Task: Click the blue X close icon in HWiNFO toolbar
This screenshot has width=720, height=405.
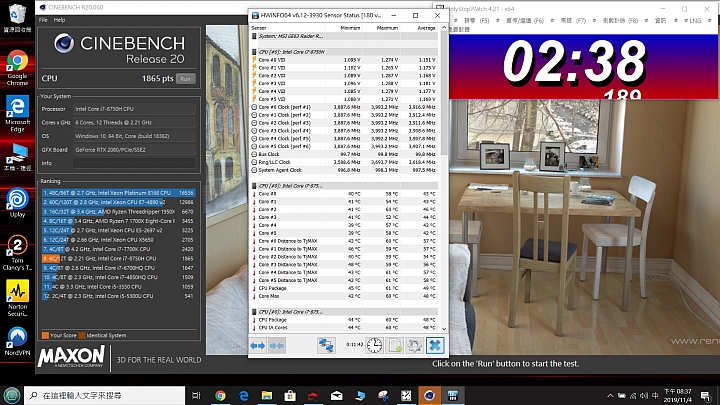Action: 435,345
